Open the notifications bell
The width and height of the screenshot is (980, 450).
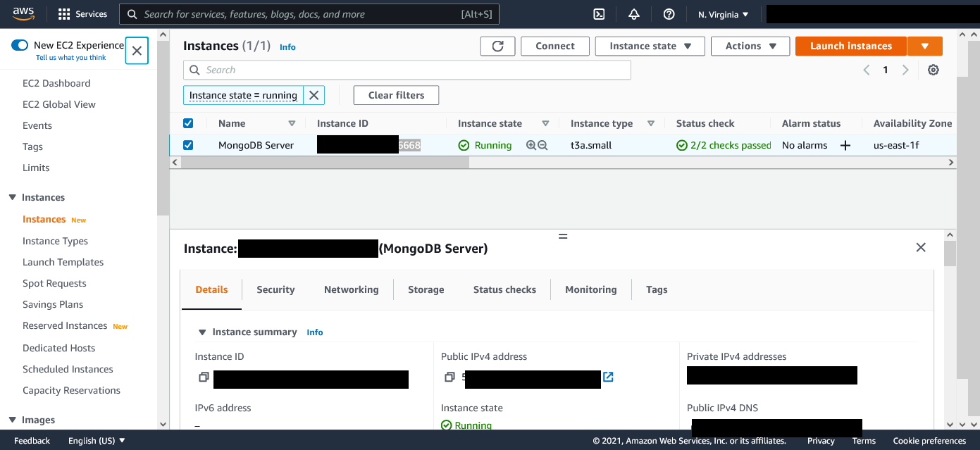tap(634, 14)
